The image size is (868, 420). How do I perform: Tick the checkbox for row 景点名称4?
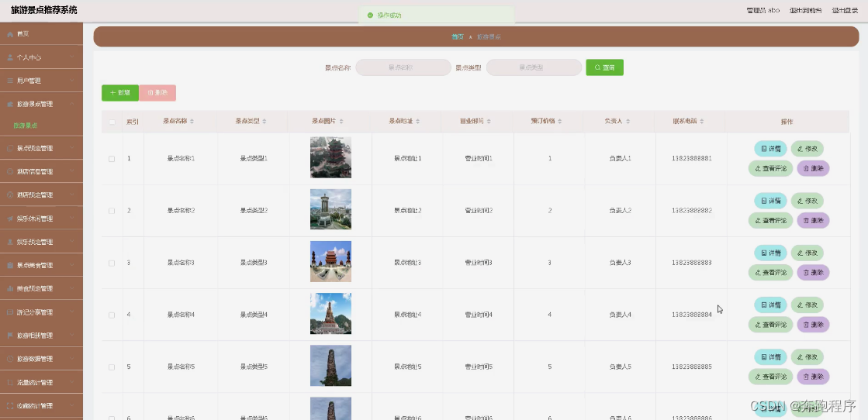pyautogui.click(x=112, y=315)
